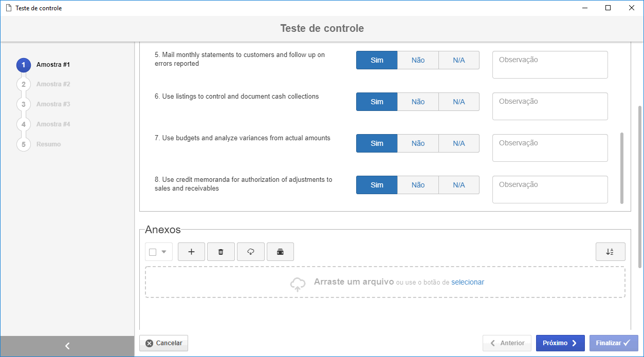Click the add attachment plus icon
Screen dimensions: 644x357
[191, 252]
